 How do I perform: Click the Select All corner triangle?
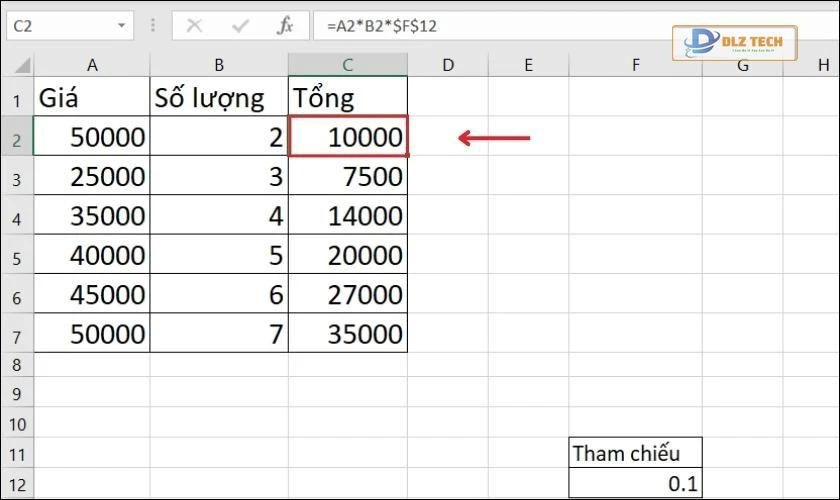click(17, 66)
